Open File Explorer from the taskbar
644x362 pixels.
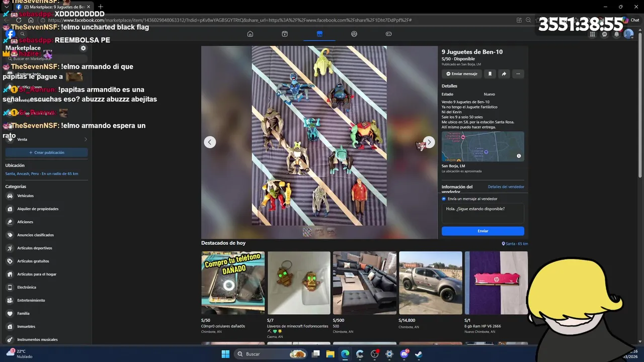click(331, 354)
